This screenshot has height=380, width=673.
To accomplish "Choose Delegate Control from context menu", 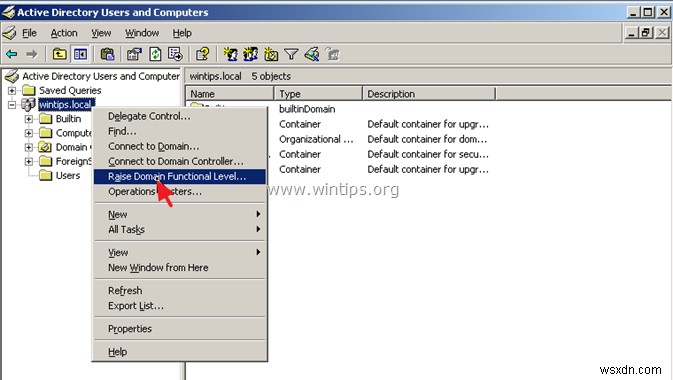I will tap(180, 116).
